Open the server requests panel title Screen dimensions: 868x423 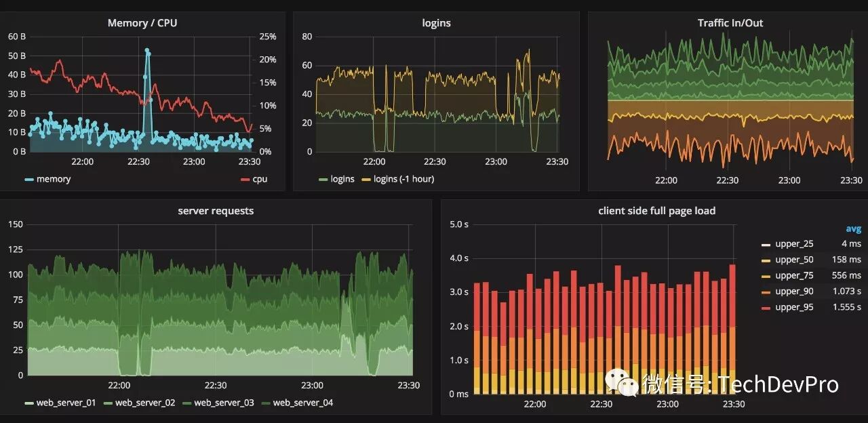click(216, 211)
